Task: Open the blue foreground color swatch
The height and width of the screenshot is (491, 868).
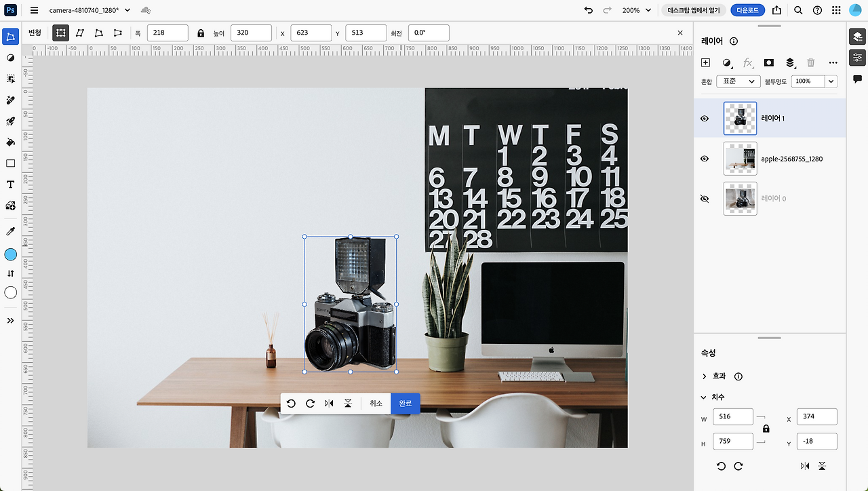Action: 11,254
